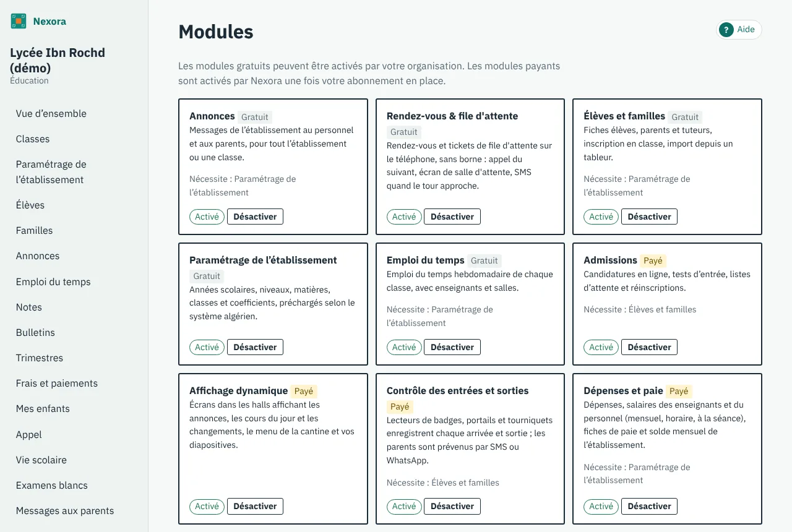
Task: Click the Gratuit tag on Emploi du temps card
Action: point(484,260)
